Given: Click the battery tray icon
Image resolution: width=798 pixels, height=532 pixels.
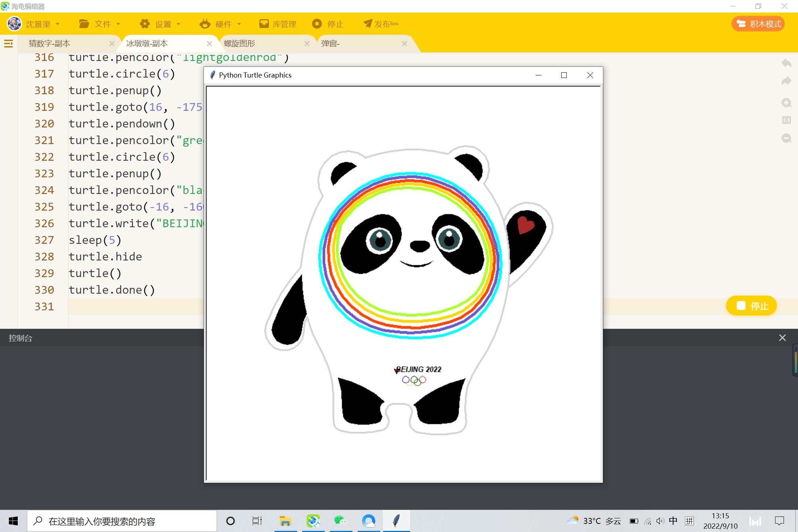Looking at the screenshot, I should 634,521.
